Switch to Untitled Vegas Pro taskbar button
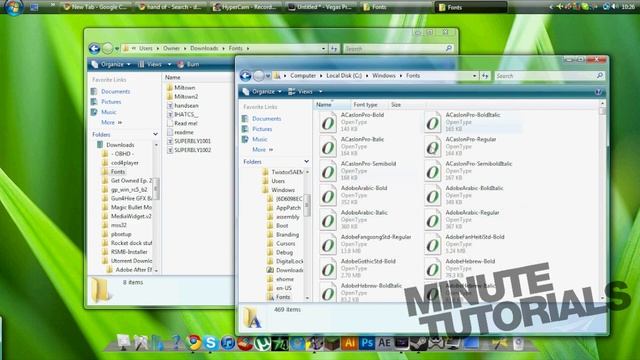 (320, 7)
